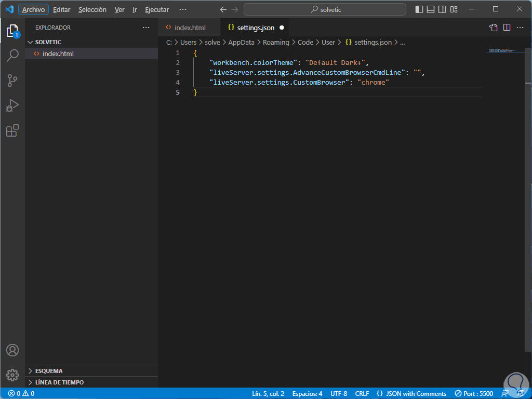This screenshot has width=532, height=399.
Task: Toggle the primary side bar layout button
Action: coord(419,9)
